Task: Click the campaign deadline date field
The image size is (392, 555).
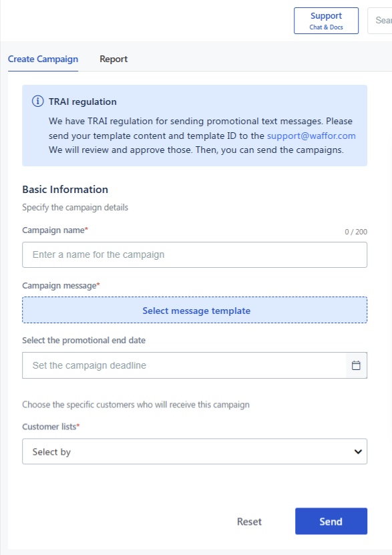Action: [x=184, y=365]
